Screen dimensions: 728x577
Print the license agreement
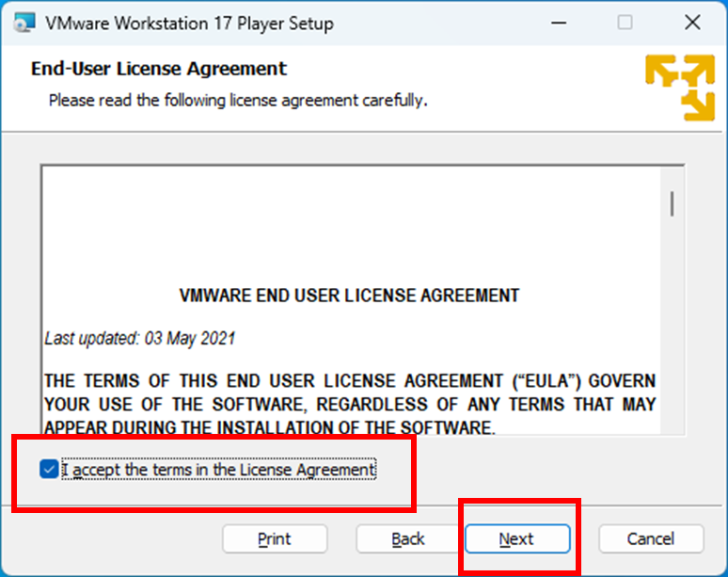pyautogui.click(x=275, y=539)
